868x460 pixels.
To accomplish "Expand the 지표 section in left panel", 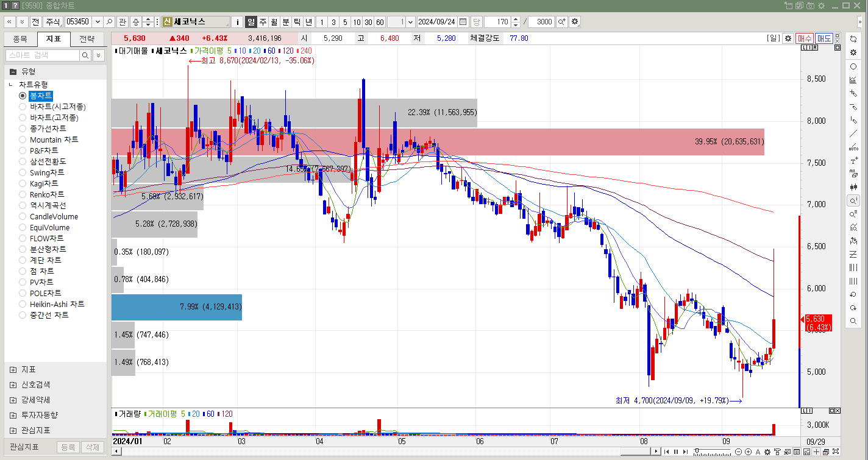I will pos(13,370).
